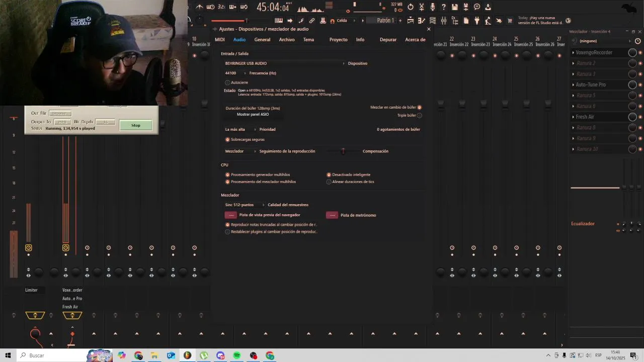Toggle typing keyboard to piano icon
The width and height of the screenshot is (644, 362).
[x=279, y=21]
